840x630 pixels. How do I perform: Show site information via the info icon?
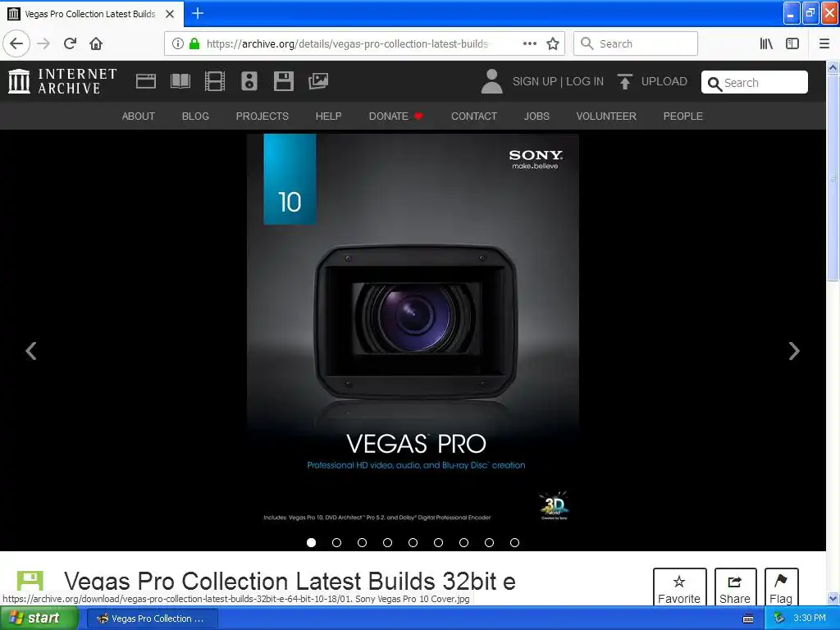pyautogui.click(x=178, y=43)
